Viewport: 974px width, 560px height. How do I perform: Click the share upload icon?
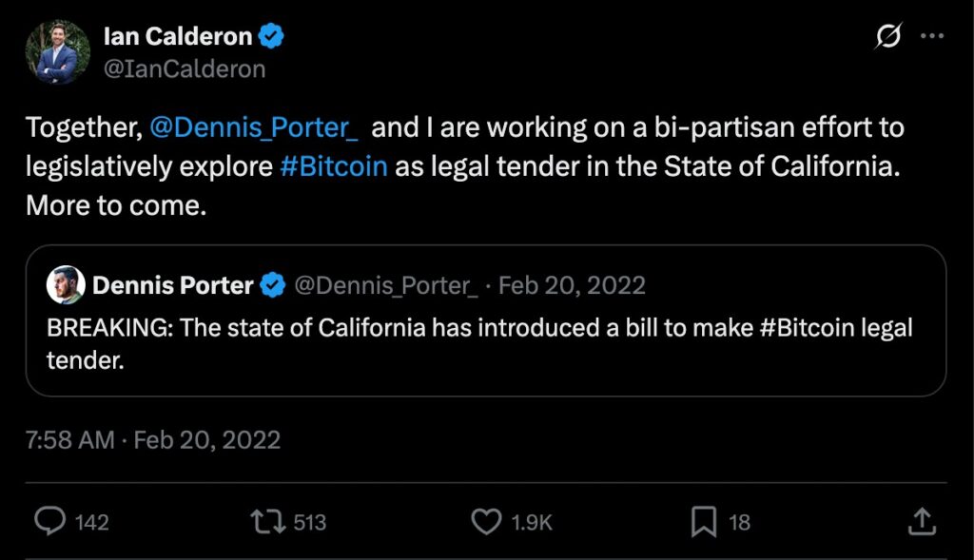(920, 521)
